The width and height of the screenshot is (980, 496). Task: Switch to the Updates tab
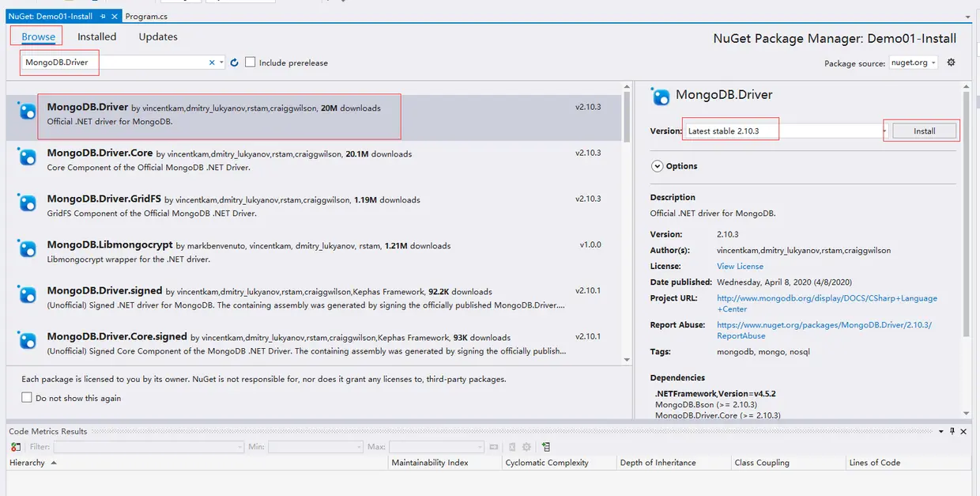click(158, 36)
